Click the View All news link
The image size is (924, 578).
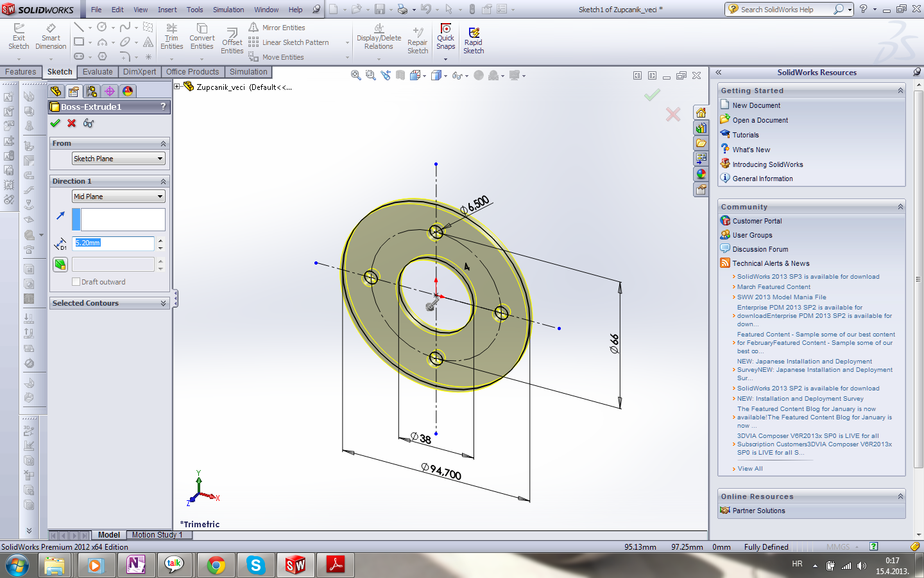pos(750,469)
